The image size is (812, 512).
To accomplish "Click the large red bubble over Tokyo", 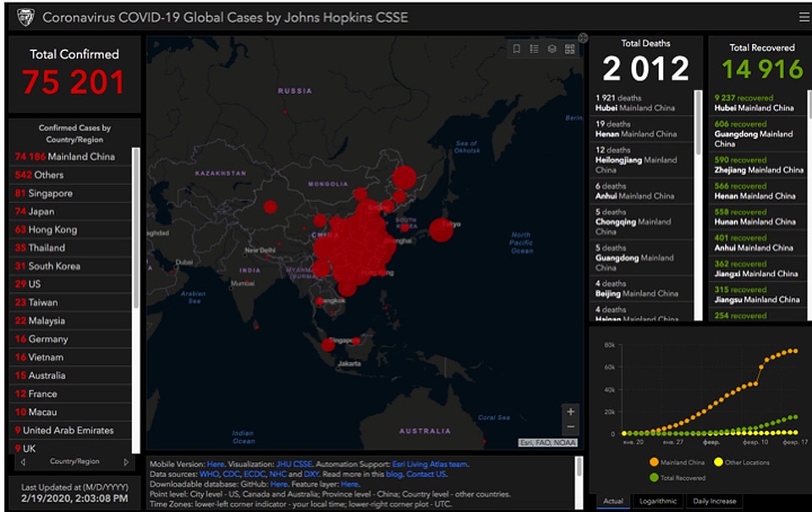I will (x=441, y=229).
